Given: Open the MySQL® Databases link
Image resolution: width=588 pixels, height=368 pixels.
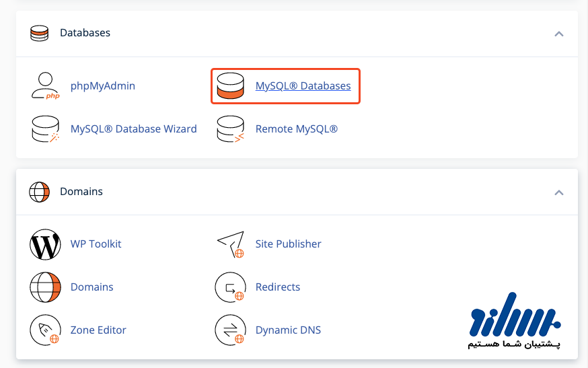Looking at the screenshot, I should [303, 86].
